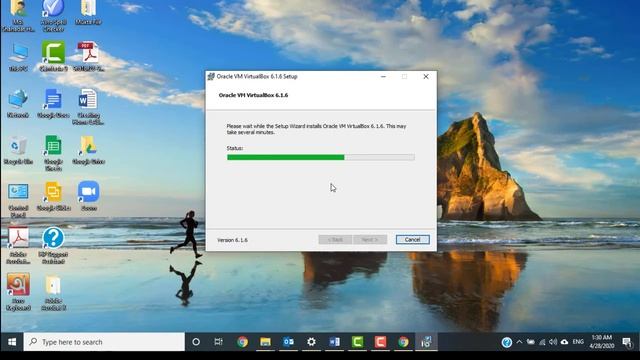This screenshot has height=360, width=640.
Task: Select the Network desktop icon
Action: pos(18,104)
